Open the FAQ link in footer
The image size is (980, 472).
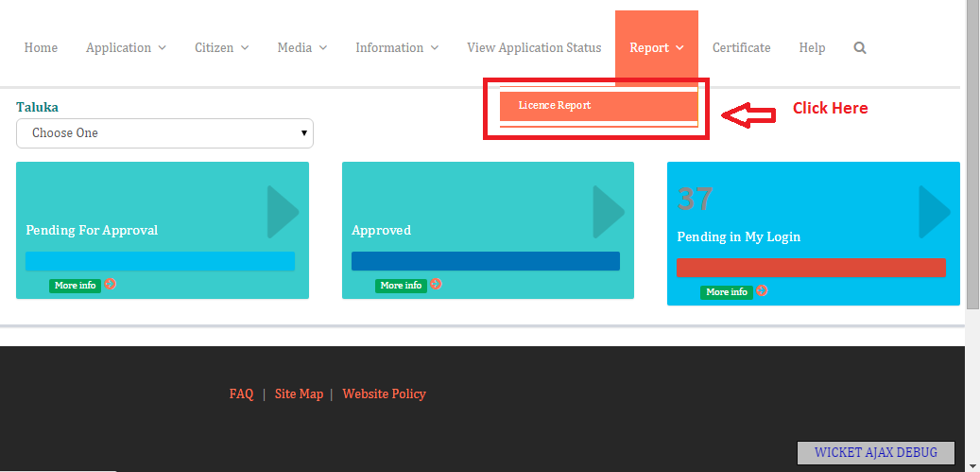click(241, 394)
